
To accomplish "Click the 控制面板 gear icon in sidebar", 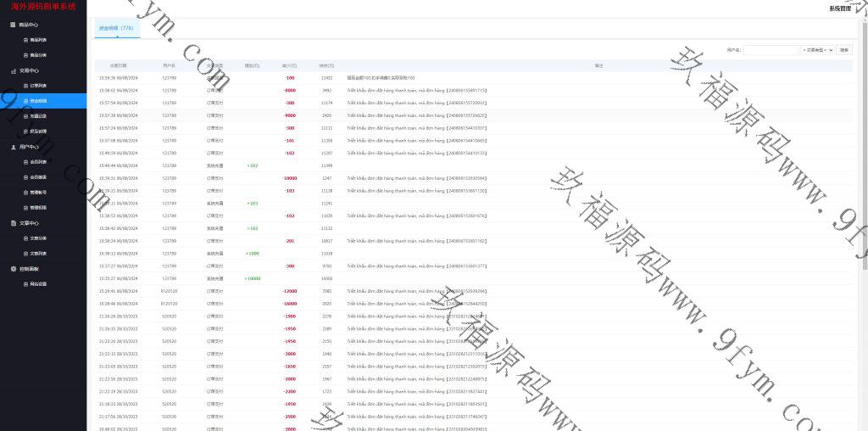I will tap(13, 269).
